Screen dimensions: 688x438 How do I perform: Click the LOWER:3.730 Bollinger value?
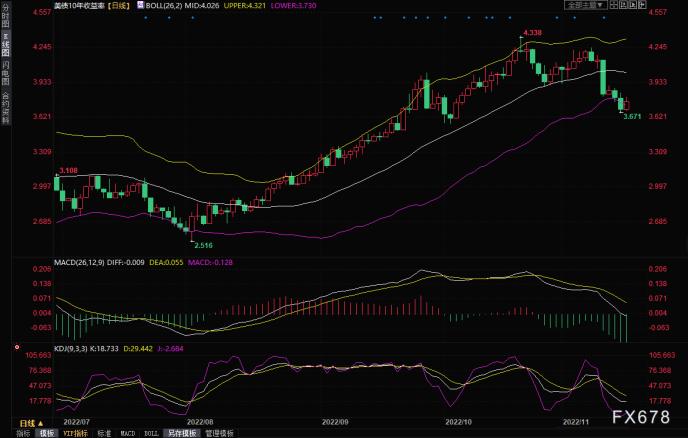293,6
